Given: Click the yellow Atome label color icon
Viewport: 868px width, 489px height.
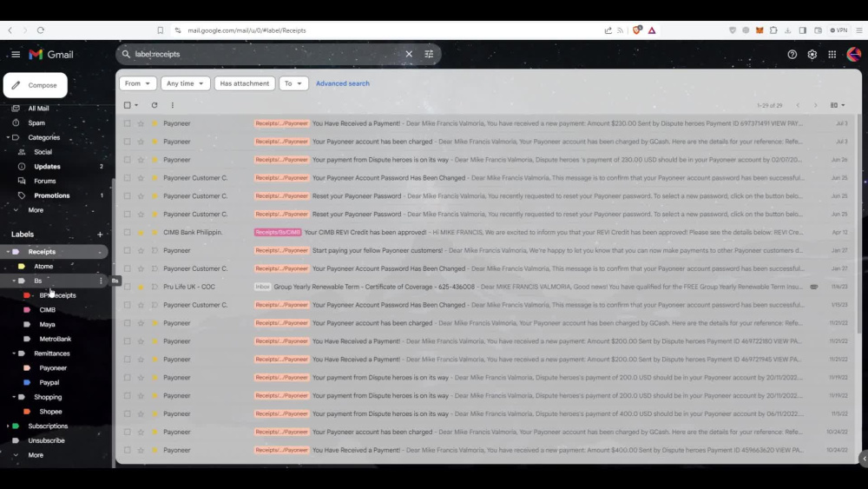Looking at the screenshot, I should click(22, 267).
